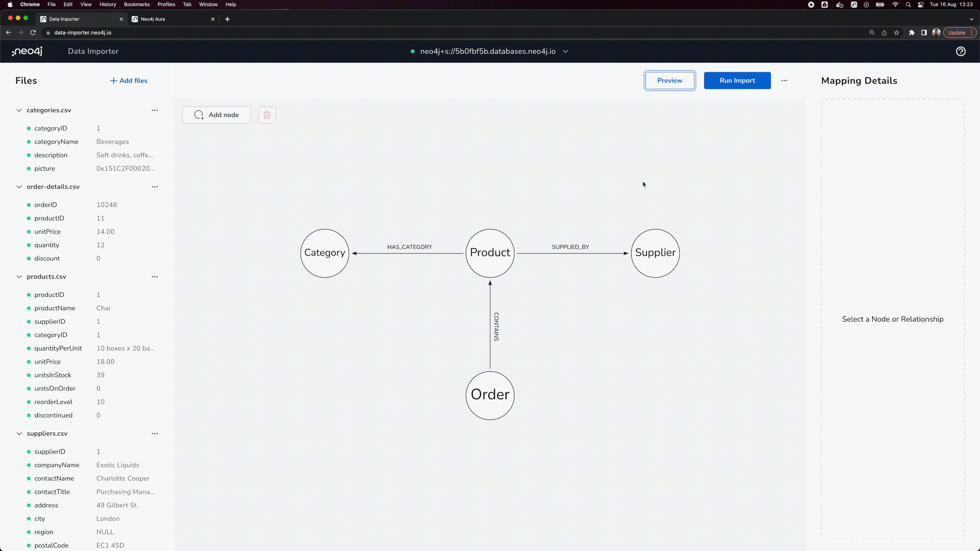Collapse the order-details.csv file section
The height and width of the screenshot is (551, 980).
point(19,186)
